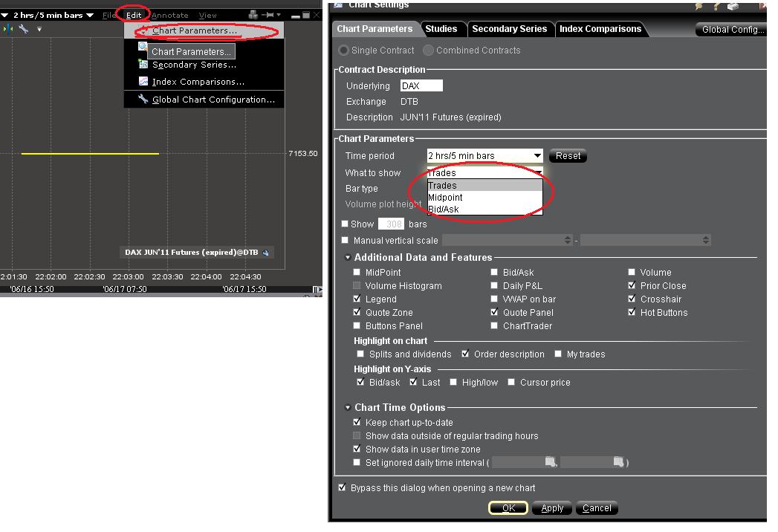This screenshot has height=532, width=778.
Task: Click the Apply button
Action: pos(552,507)
